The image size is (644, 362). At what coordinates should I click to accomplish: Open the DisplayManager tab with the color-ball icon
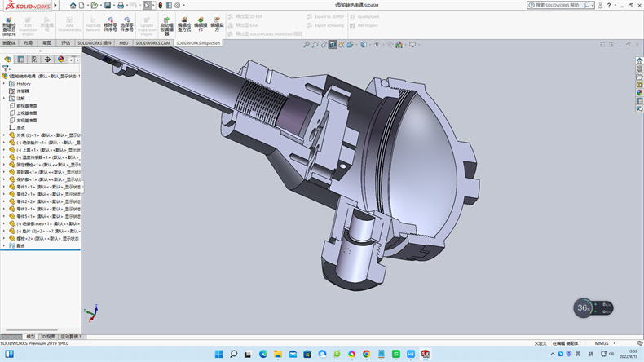[60, 59]
